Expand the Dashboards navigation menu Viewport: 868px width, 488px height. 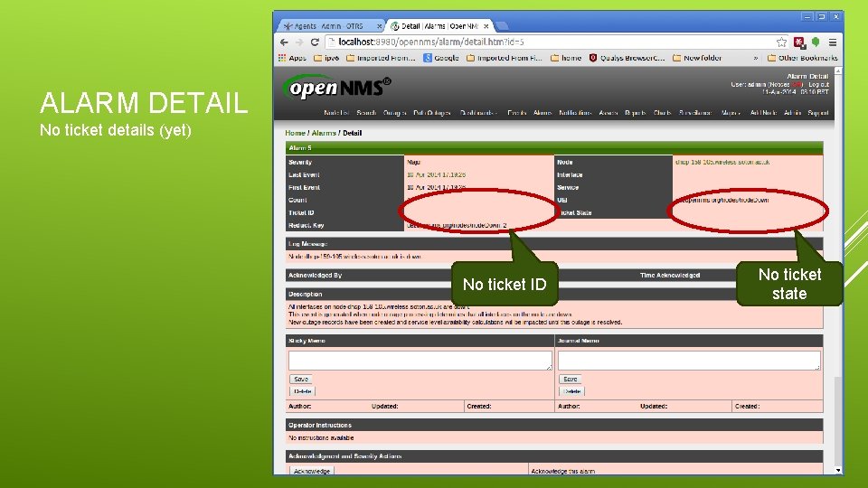479,113
